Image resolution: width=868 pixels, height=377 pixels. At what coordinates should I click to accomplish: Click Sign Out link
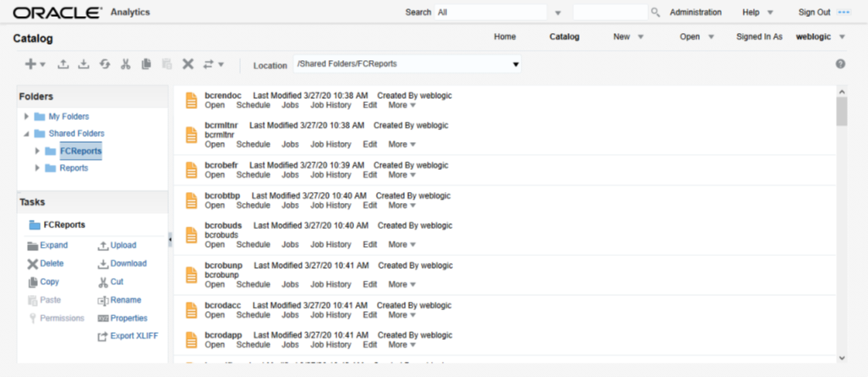click(x=814, y=12)
